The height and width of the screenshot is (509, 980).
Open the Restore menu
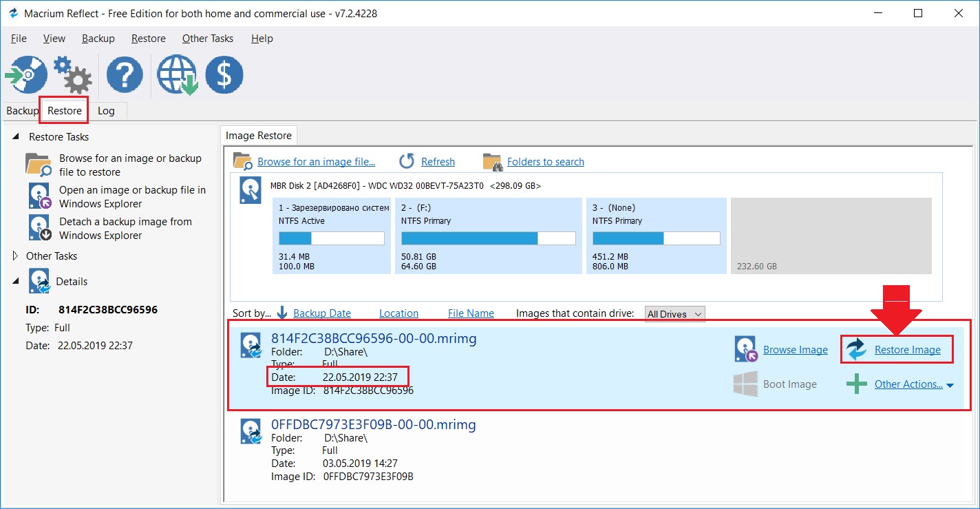(x=149, y=39)
